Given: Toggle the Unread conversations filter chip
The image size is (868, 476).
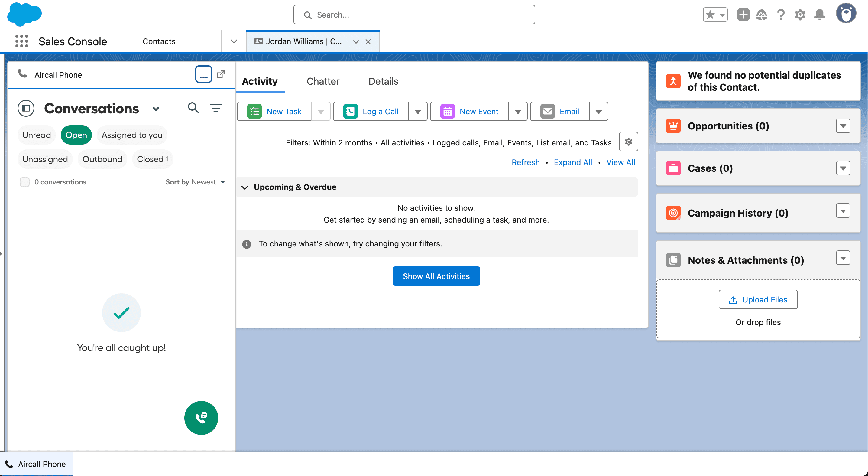Looking at the screenshot, I should coord(36,135).
